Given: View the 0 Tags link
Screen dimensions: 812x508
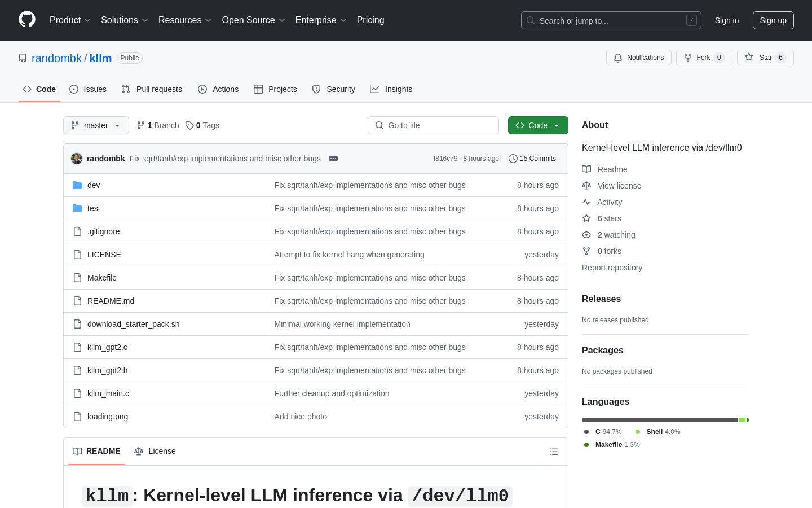Looking at the screenshot, I should coord(202,125).
